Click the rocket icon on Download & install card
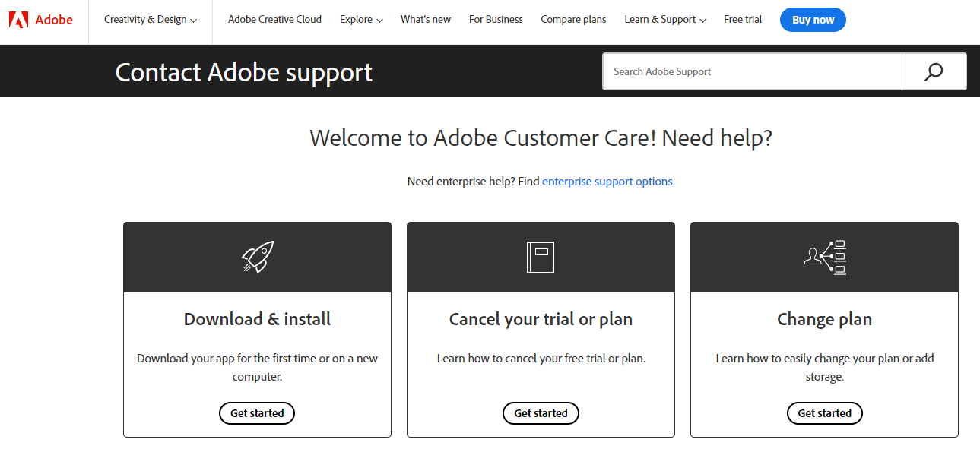 (257, 257)
